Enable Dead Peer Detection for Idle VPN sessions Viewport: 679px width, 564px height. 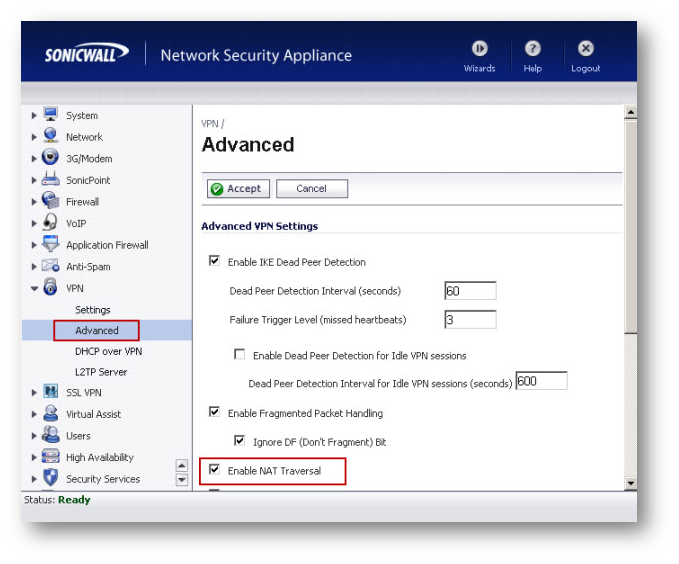coord(239,354)
